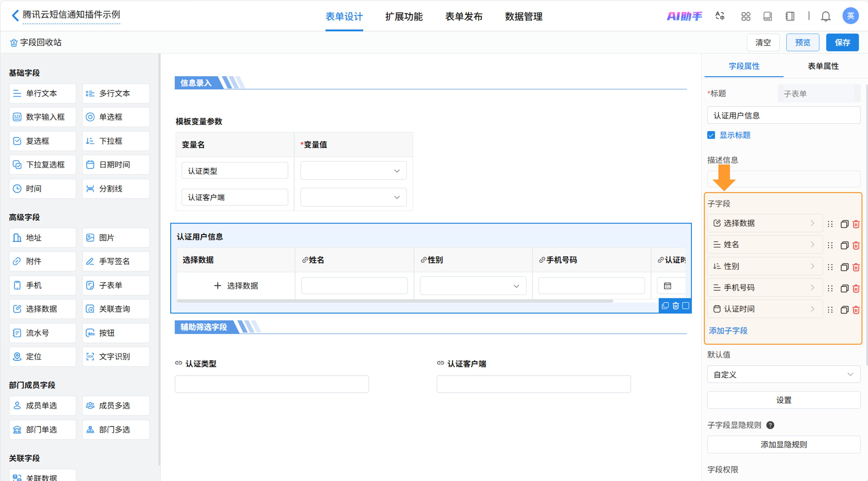Delete the 姓名 sub-field with trash icon
This screenshot has width=868, height=481.
856,245
